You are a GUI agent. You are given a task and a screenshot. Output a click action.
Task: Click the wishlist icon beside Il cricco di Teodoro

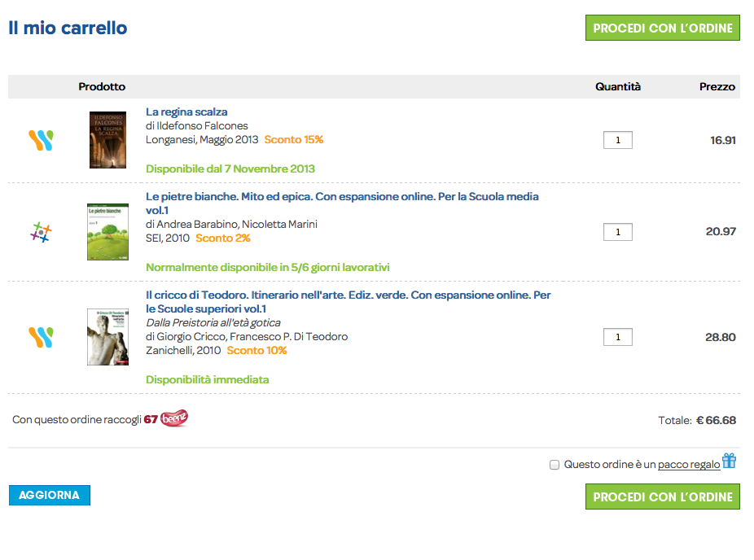[41, 337]
